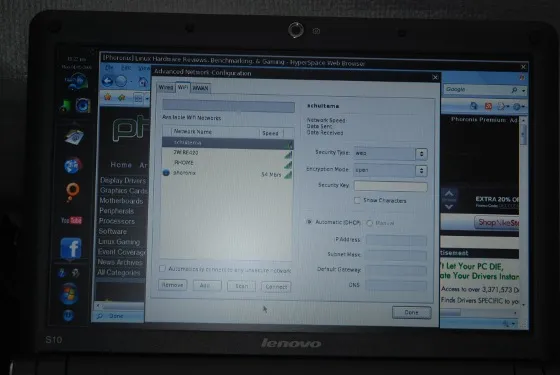The height and width of the screenshot is (375, 560).
Task: Click the browser back arrow button
Action: pos(107,81)
